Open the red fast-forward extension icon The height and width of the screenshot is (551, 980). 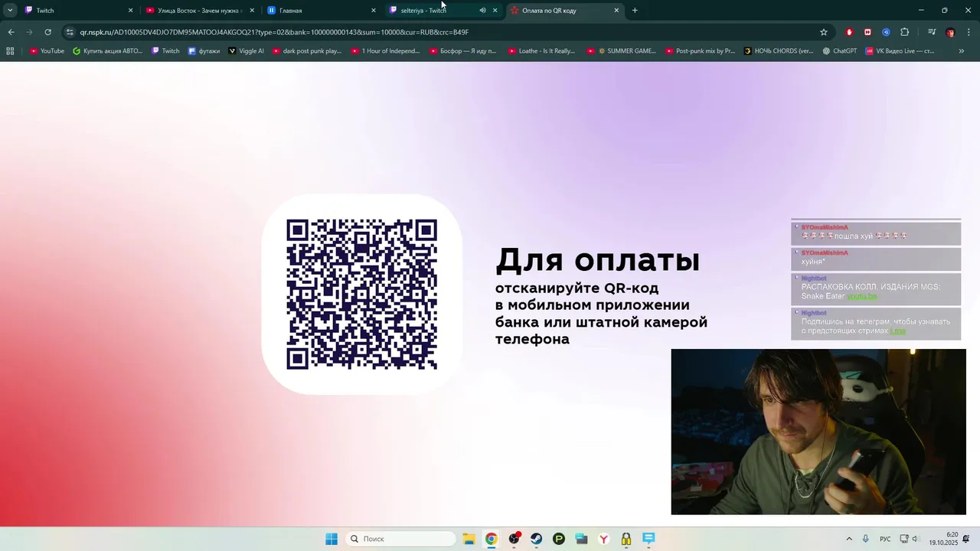click(867, 32)
